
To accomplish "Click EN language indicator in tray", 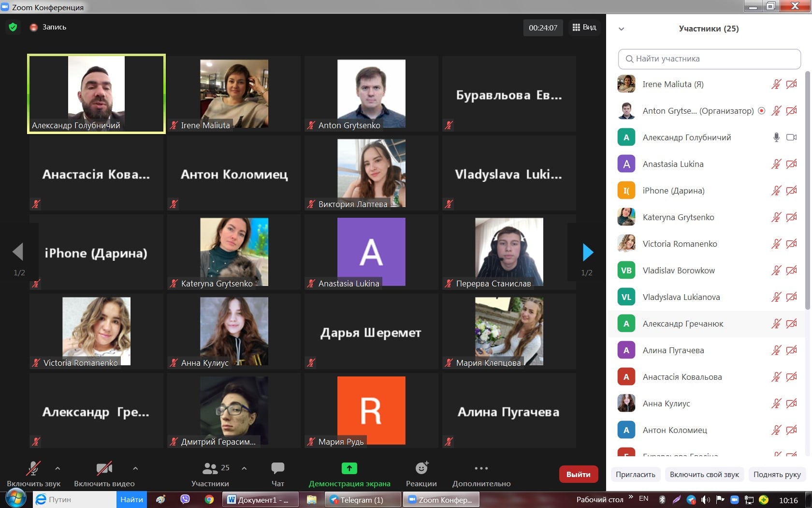I will [x=644, y=499].
